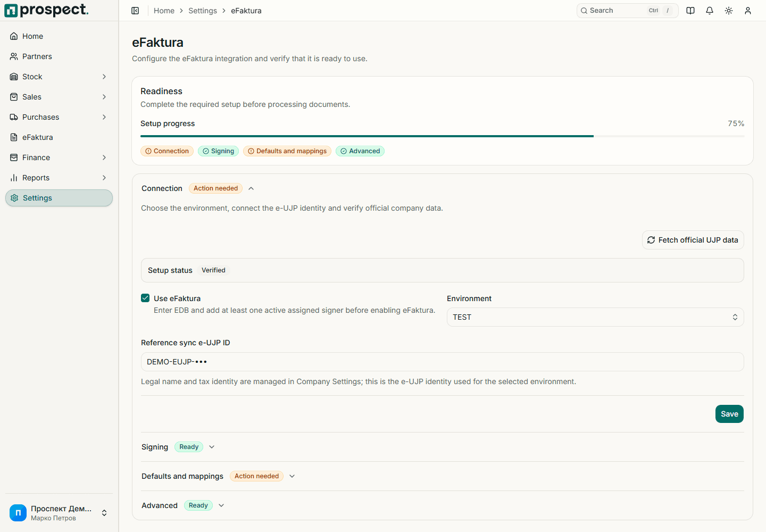Image resolution: width=766 pixels, height=532 pixels.
Task: Click Defaults and mappings readiness chip
Action: click(x=287, y=151)
